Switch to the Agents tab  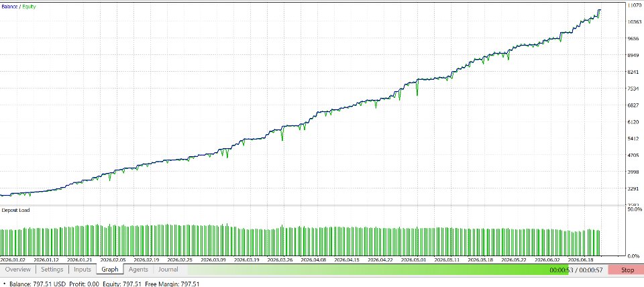coord(138,270)
